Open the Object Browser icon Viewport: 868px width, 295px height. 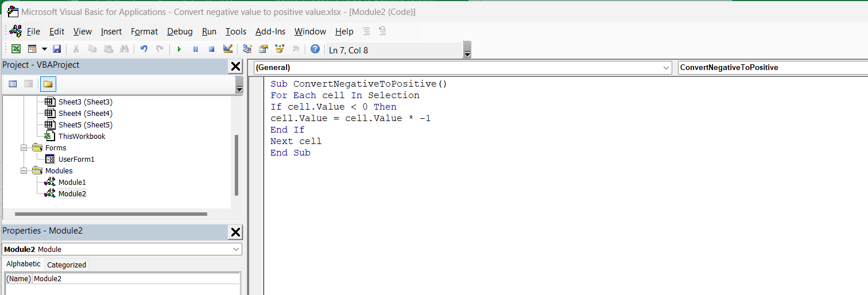280,49
